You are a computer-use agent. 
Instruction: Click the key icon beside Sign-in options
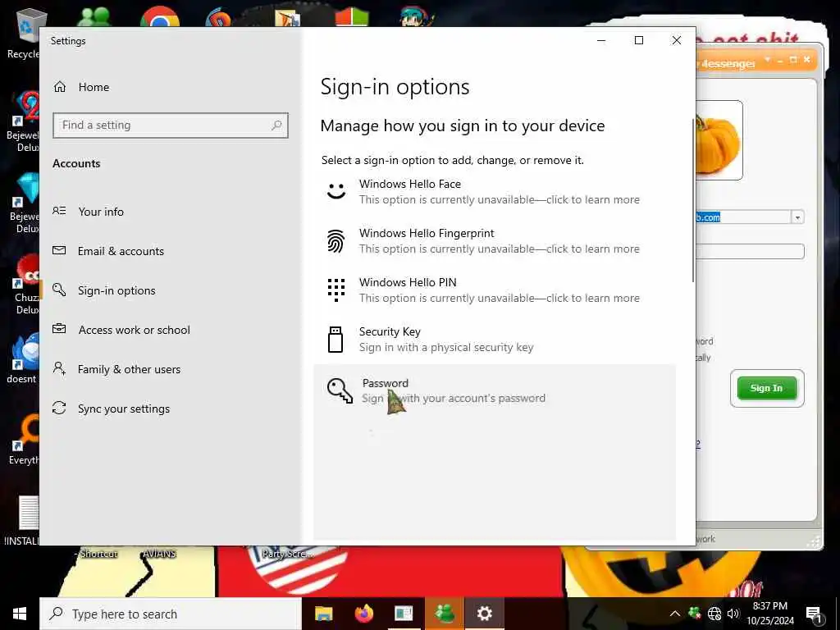point(59,290)
